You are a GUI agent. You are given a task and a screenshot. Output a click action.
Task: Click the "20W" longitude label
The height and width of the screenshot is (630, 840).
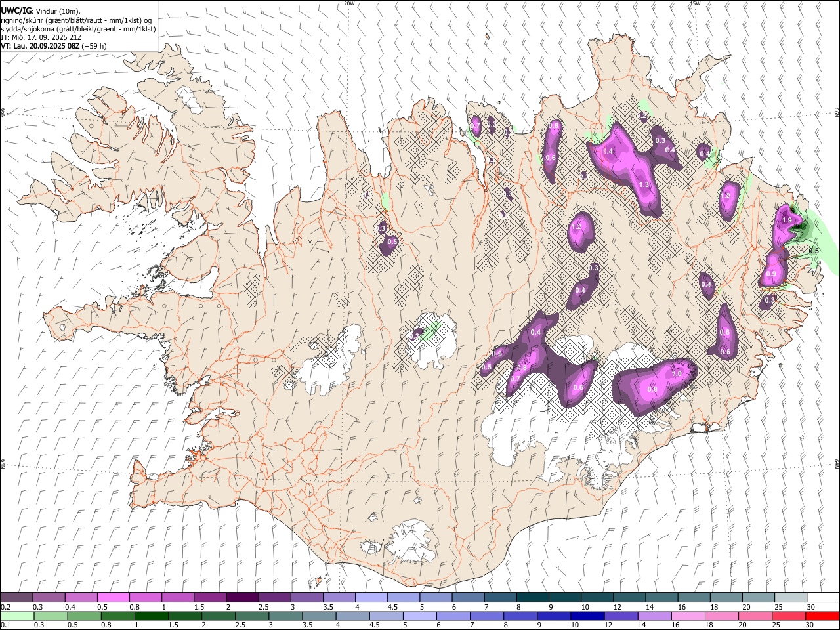coord(349,3)
